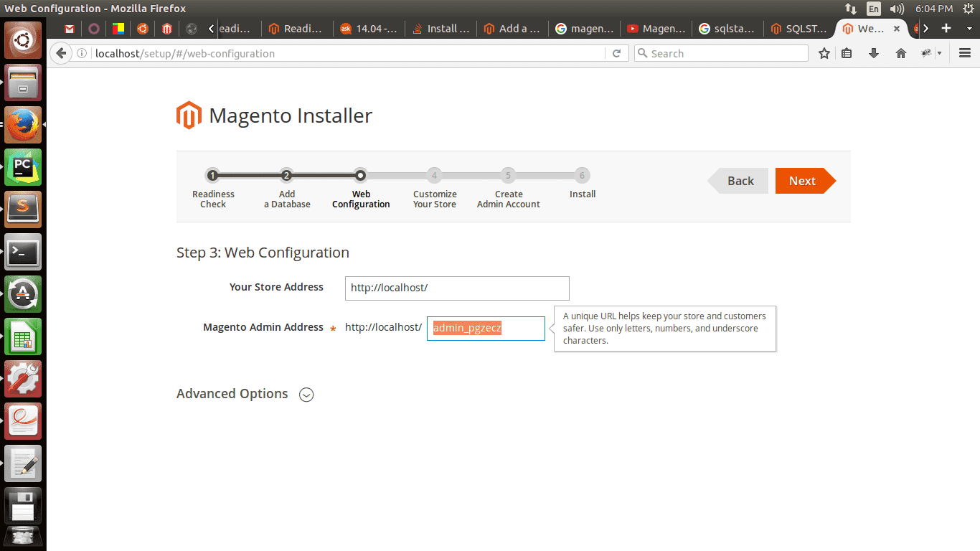Switch to 'Magen...' YouTube tab
Viewport: 980px width, 551px height.
656,29
